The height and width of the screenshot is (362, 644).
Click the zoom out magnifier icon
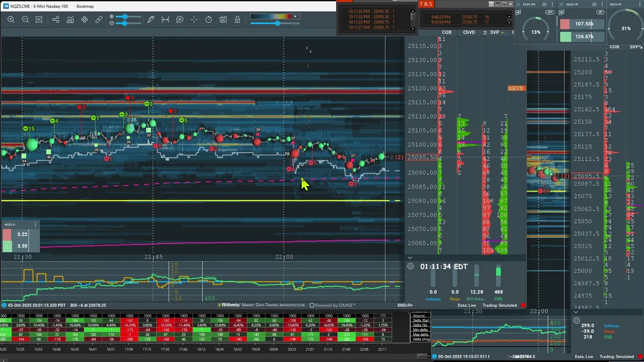click(x=25, y=20)
